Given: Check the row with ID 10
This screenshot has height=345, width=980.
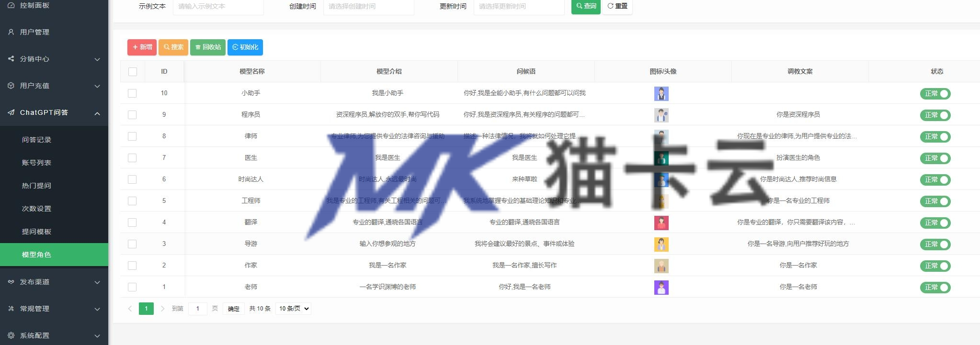Looking at the screenshot, I should click(x=132, y=93).
